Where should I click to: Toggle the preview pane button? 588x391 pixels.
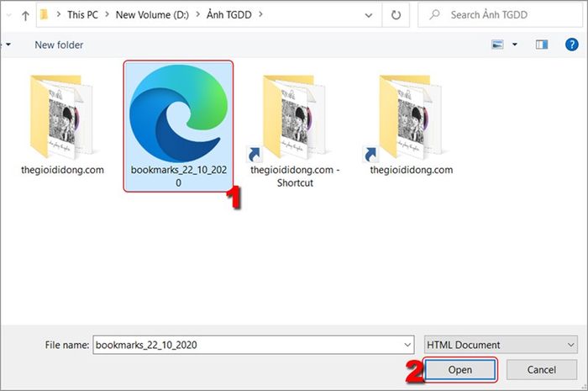click(542, 45)
